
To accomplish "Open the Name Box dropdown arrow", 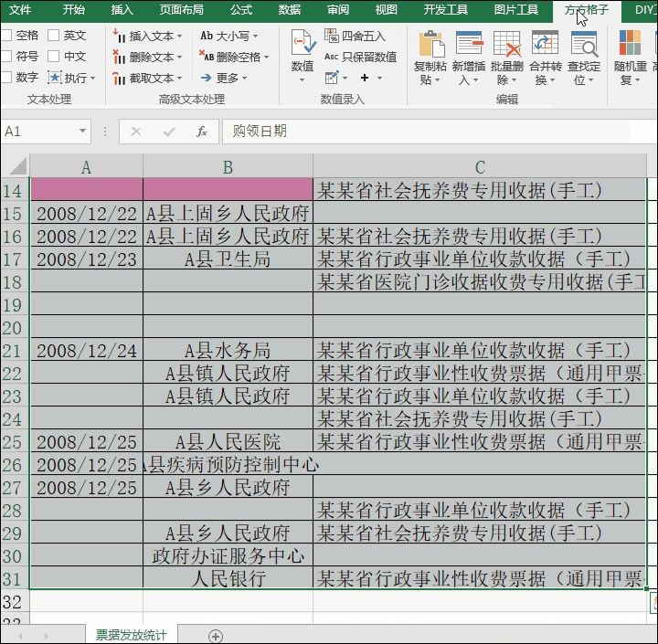I will (x=82, y=132).
